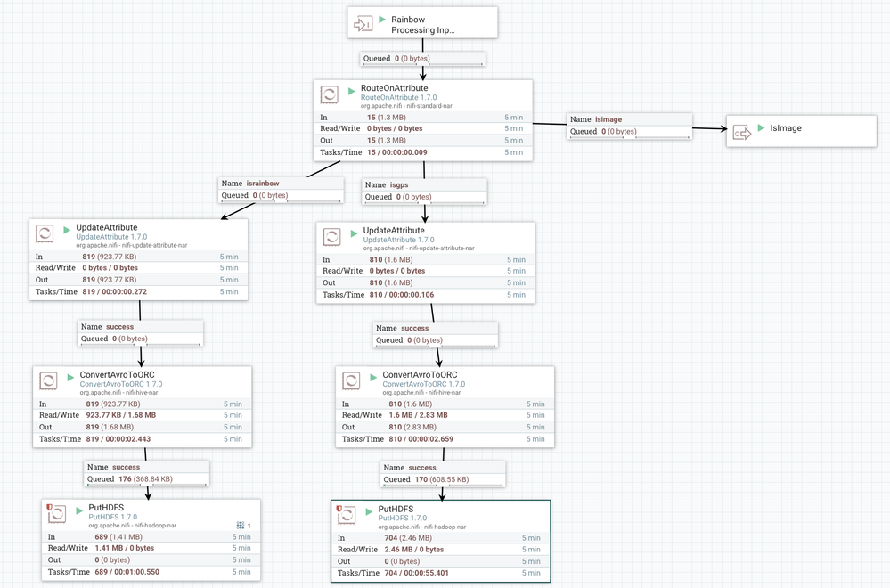The image size is (890, 588).
Task: Click IsImage port's green running arrow
Action: click(761, 127)
